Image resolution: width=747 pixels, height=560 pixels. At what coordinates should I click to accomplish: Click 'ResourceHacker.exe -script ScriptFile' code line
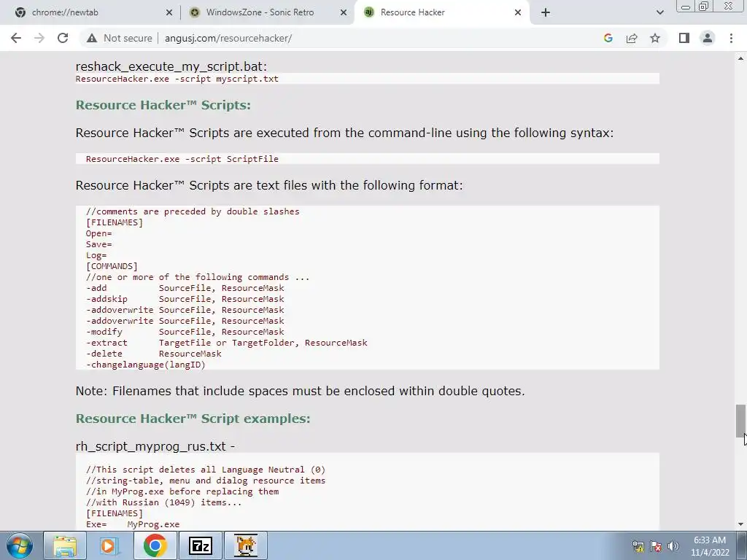pos(182,158)
